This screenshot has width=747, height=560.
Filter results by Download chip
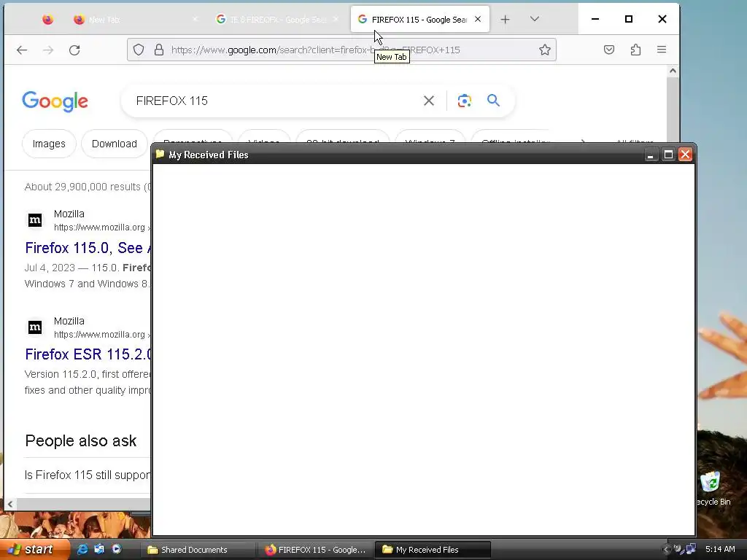point(115,144)
